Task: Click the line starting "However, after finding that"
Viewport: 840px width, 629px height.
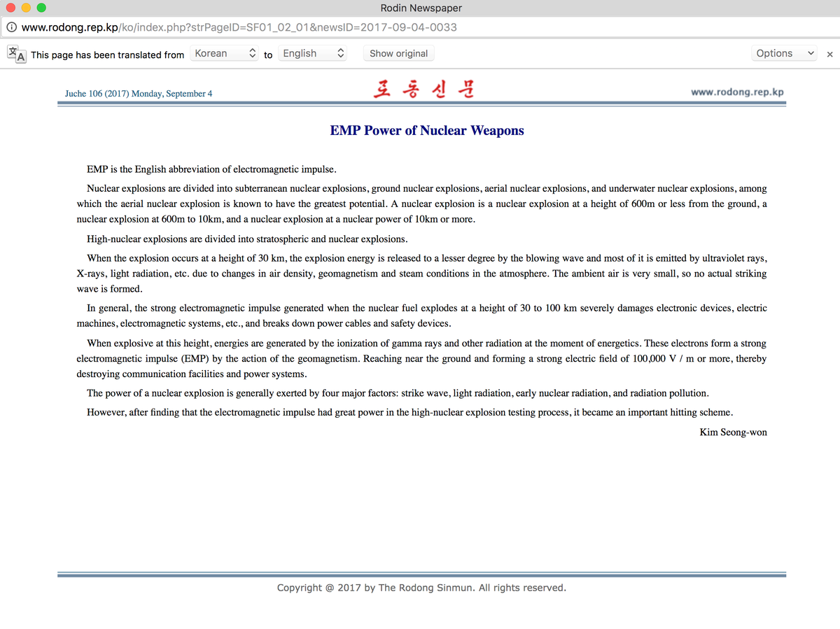Action: [x=409, y=413]
